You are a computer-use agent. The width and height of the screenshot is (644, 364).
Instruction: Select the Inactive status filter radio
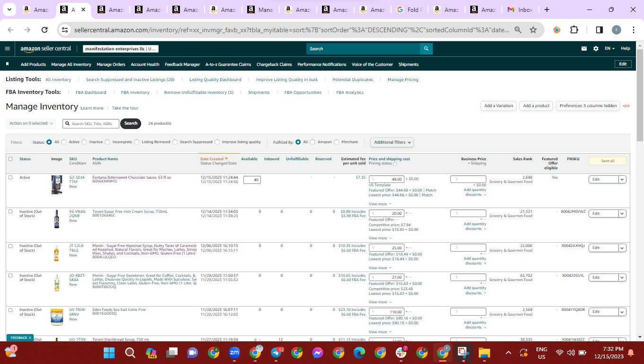click(x=84, y=142)
